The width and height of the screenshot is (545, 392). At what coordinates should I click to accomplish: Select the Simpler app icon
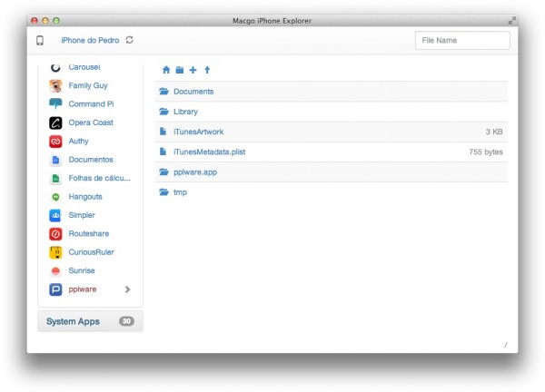pyautogui.click(x=55, y=215)
